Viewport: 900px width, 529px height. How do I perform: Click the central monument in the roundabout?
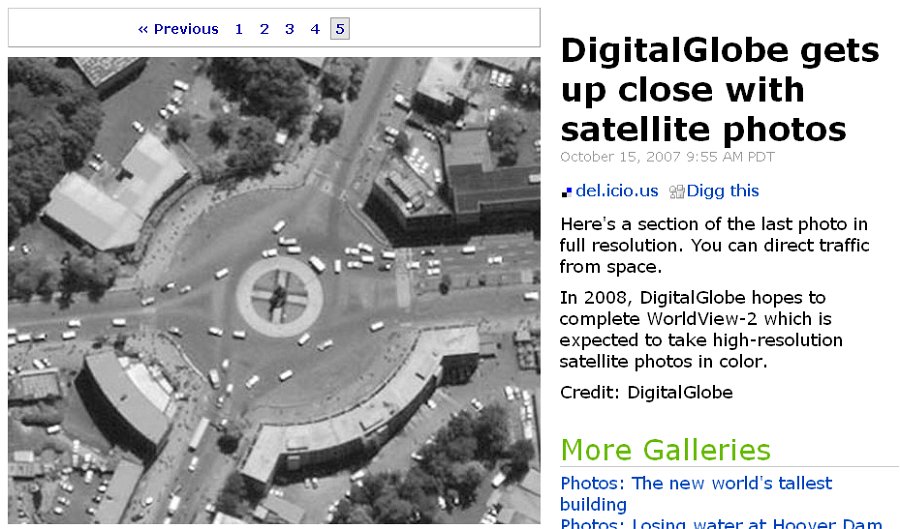pyautogui.click(x=278, y=298)
